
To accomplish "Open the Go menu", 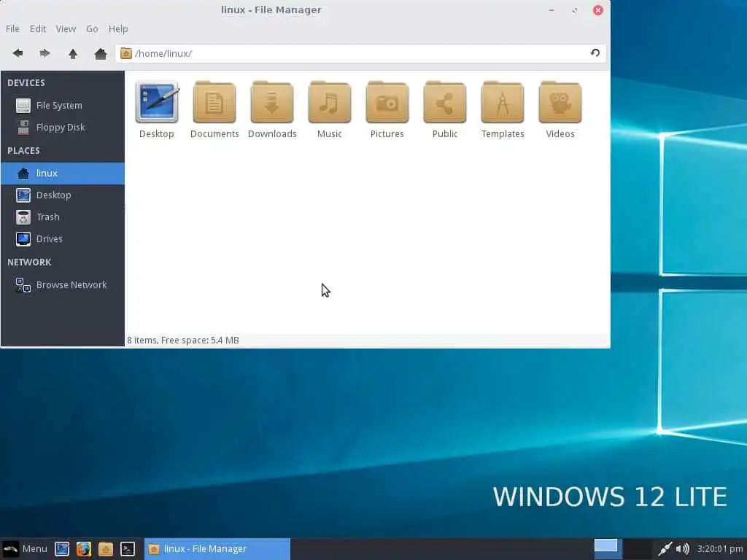I will coord(92,29).
